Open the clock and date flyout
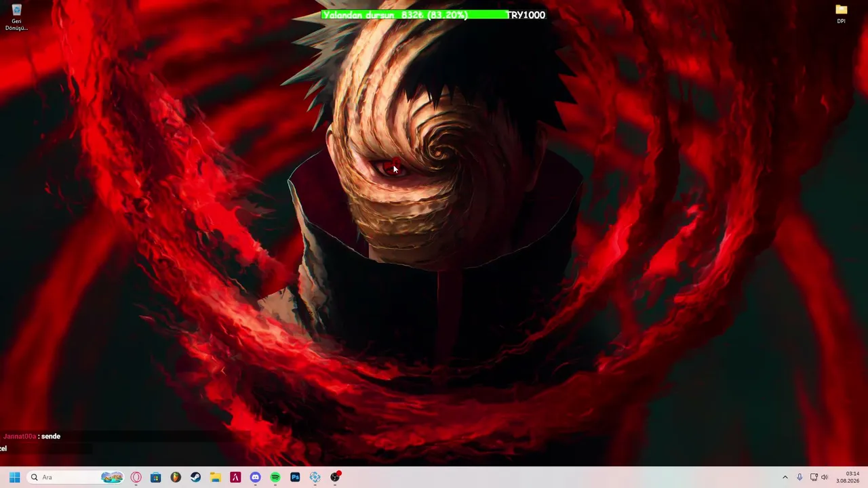This screenshot has width=868, height=488. click(848, 477)
